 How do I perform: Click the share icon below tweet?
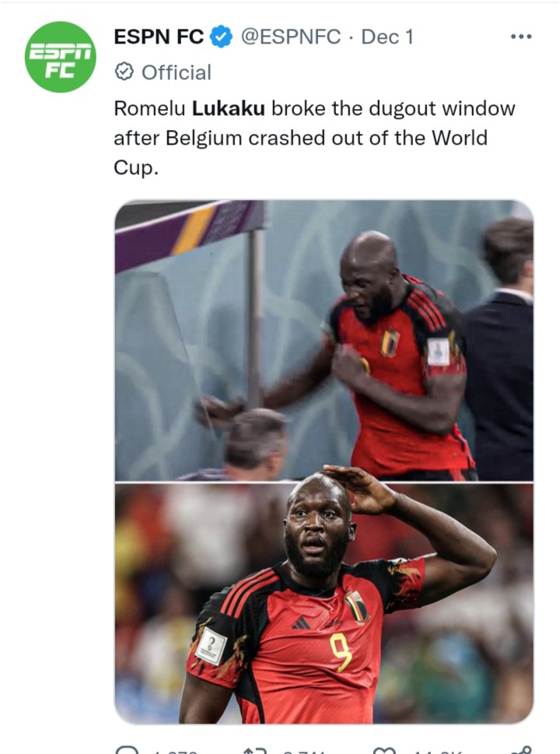[x=522, y=750]
